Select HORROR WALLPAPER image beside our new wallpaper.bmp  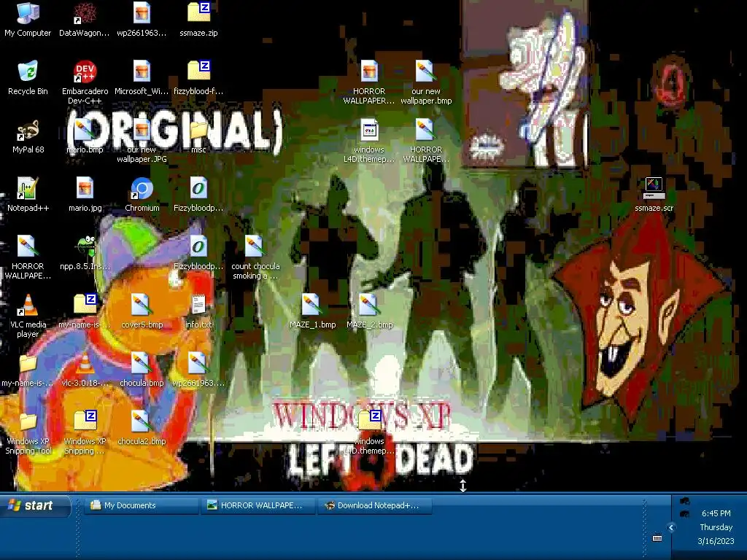(x=369, y=71)
